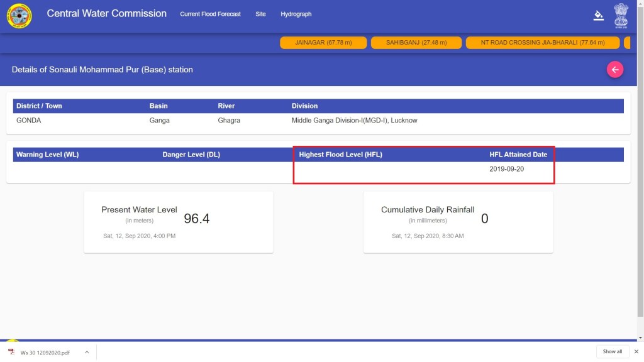The image size is (644, 362).
Task: Expand options for Ws 30 12092020.pdf download
Action: pyautogui.click(x=87, y=352)
